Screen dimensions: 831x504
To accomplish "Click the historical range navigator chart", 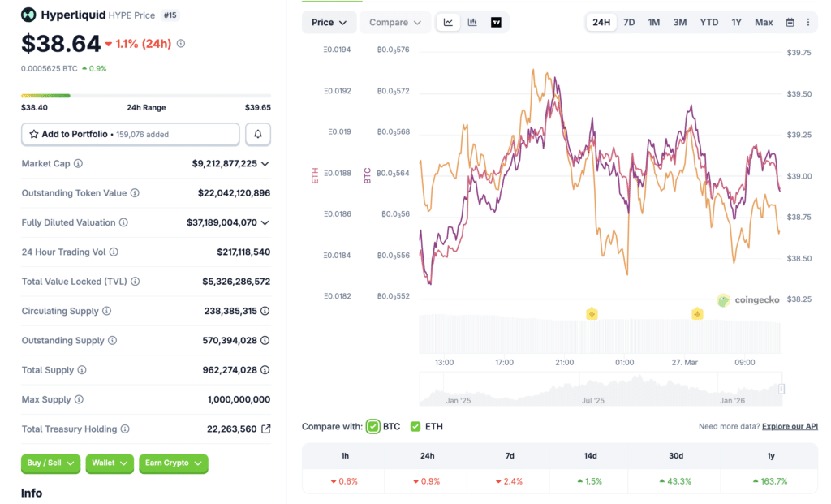I will pos(601,389).
